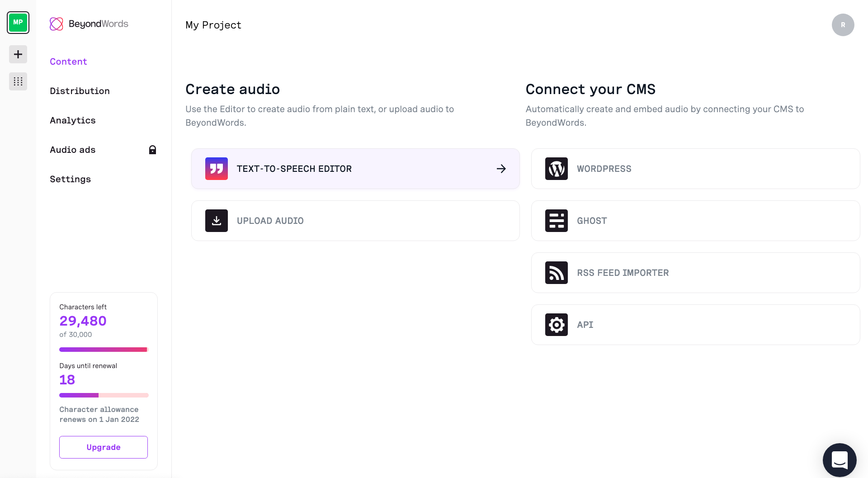The width and height of the screenshot is (868, 478).
Task: Click the 29,480 characters left value
Action: (83, 321)
